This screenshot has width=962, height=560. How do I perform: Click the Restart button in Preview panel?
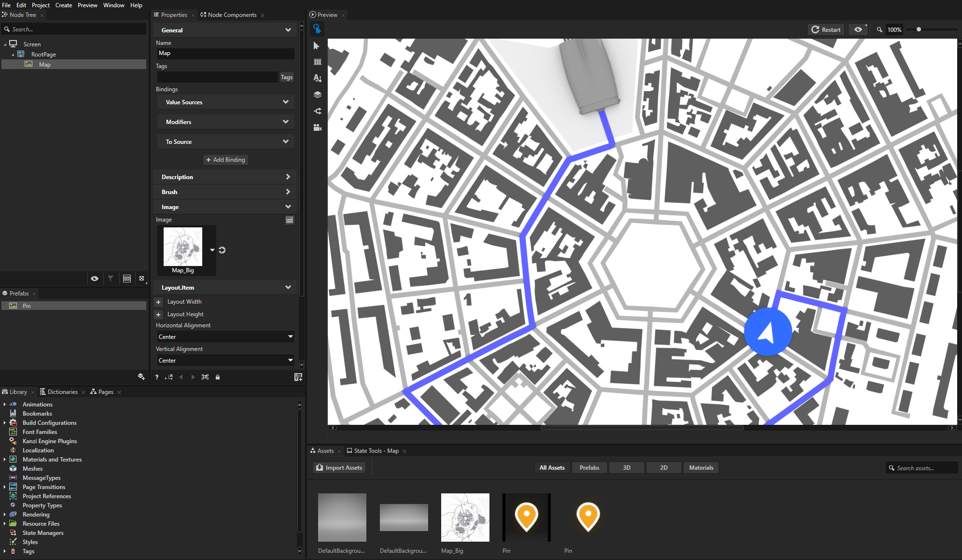pos(825,29)
